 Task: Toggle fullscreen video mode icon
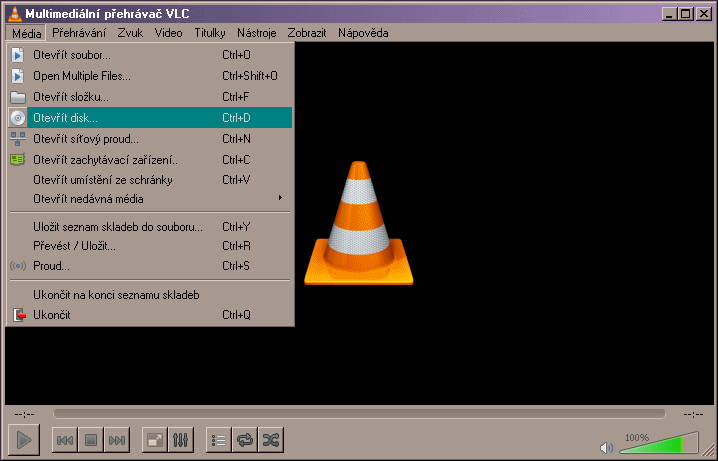pyautogui.click(x=155, y=440)
